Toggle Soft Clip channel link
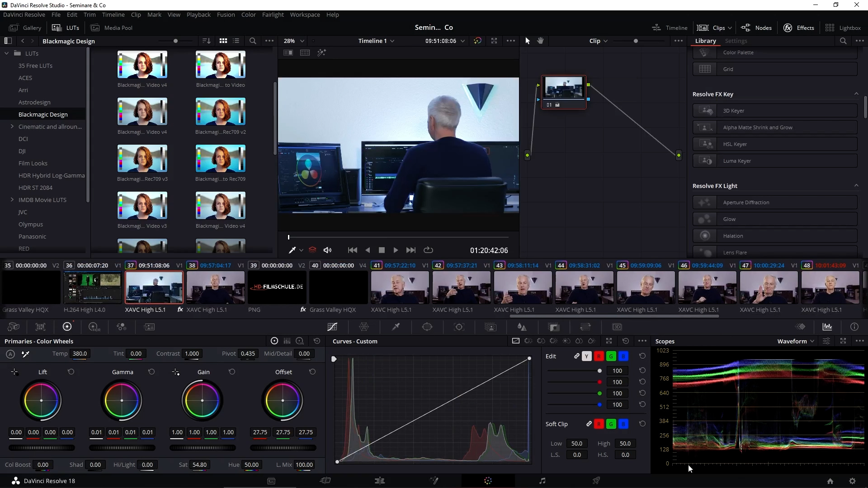868x488 pixels. click(589, 424)
